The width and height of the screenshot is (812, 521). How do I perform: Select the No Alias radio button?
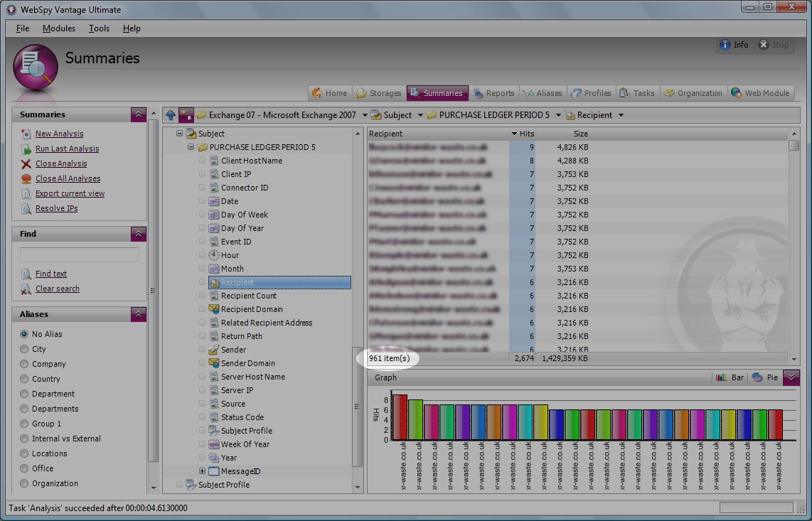pyautogui.click(x=24, y=334)
